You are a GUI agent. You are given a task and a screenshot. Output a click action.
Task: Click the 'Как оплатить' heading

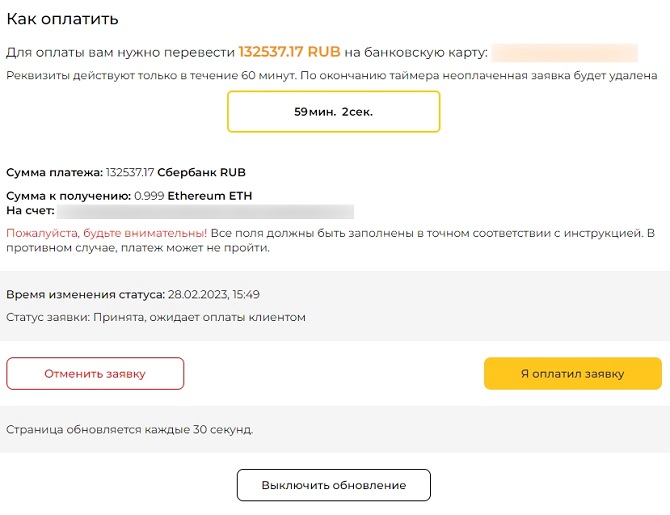tap(62, 18)
